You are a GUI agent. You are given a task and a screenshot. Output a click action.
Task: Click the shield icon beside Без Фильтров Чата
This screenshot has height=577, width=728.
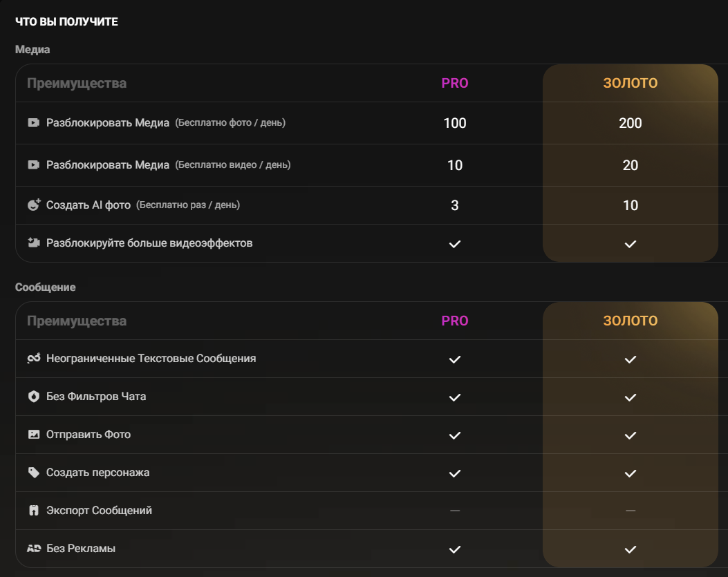33,397
